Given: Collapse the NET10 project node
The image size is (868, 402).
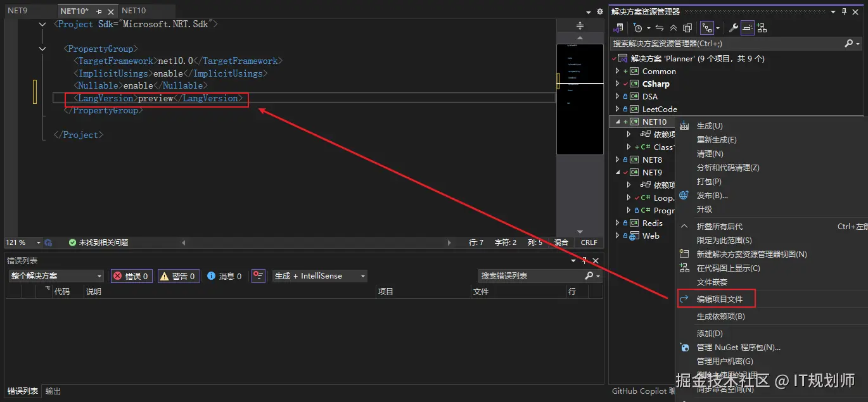Looking at the screenshot, I should pos(618,122).
